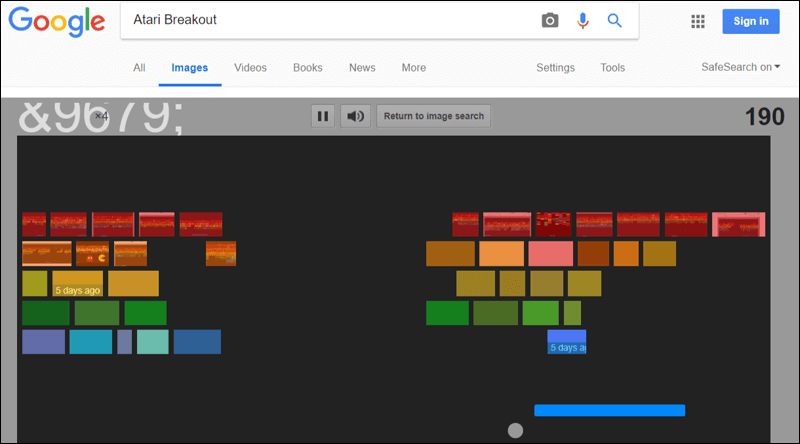Open search by image camera icon
The width and height of the screenshot is (800, 444).
tap(550, 21)
